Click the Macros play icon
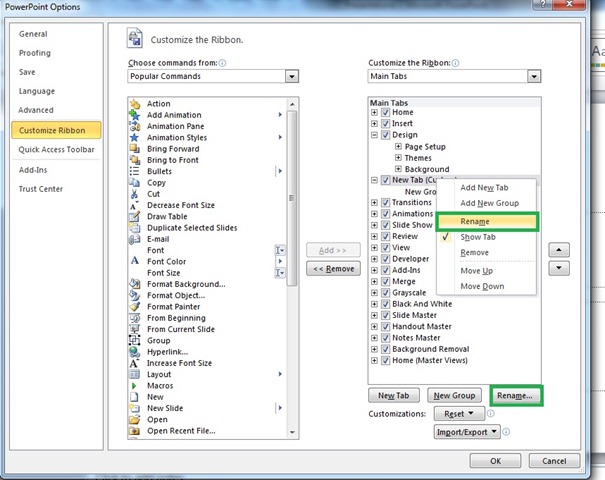 pyautogui.click(x=135, y=385)
